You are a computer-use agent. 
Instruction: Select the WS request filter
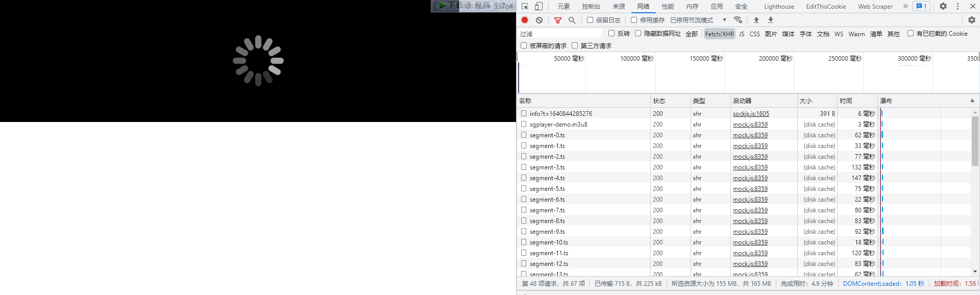coord(839,34)
